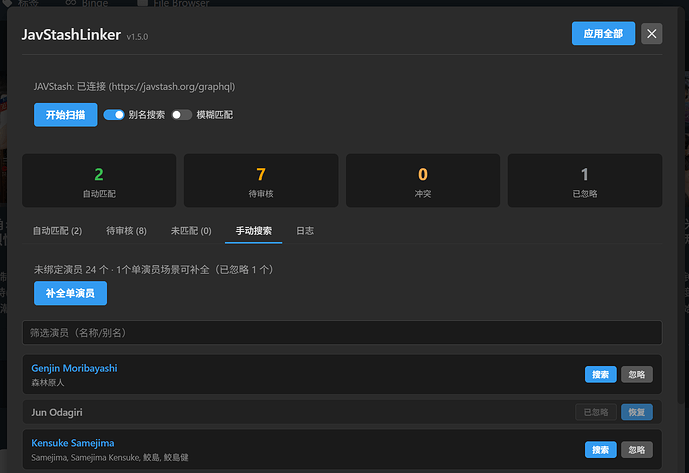Open the 未匹配 (0) tab
The width and height of the screenshot is (689, 473).
point(191,231)
